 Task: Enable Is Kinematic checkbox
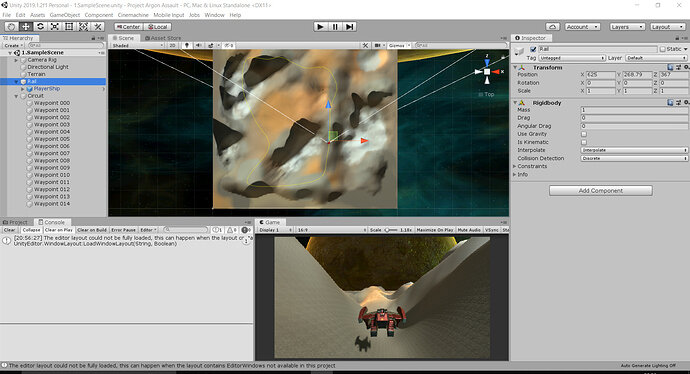(x=584, y=143)
